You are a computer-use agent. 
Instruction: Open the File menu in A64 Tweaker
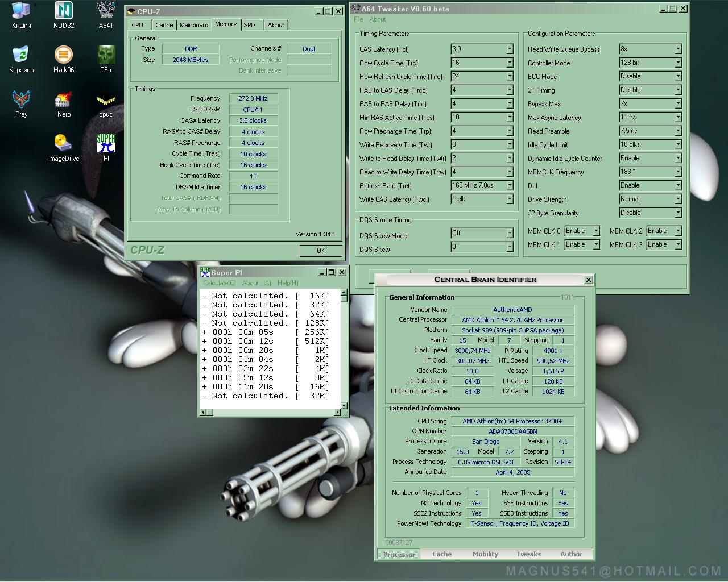358,19
